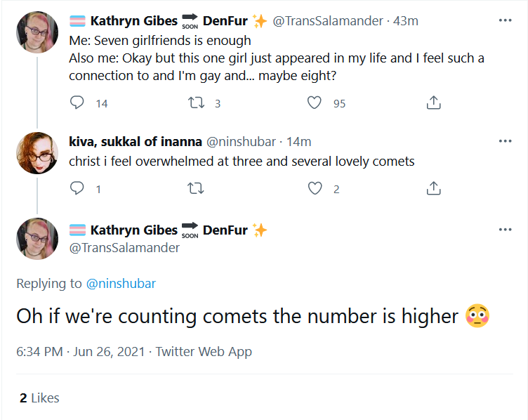The height and width of the screenshot is (420, 528).
Task: Open more options on the main reply tweet
Action: pos(505,230)
